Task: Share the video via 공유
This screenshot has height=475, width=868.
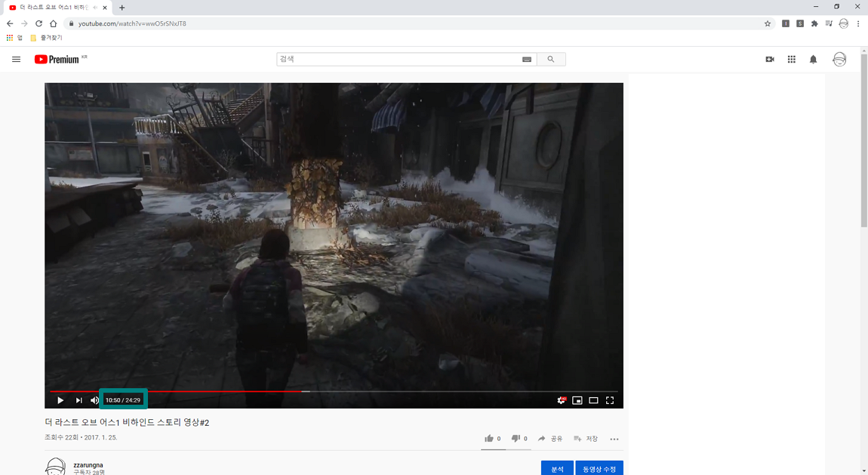Action: [549, 439]
